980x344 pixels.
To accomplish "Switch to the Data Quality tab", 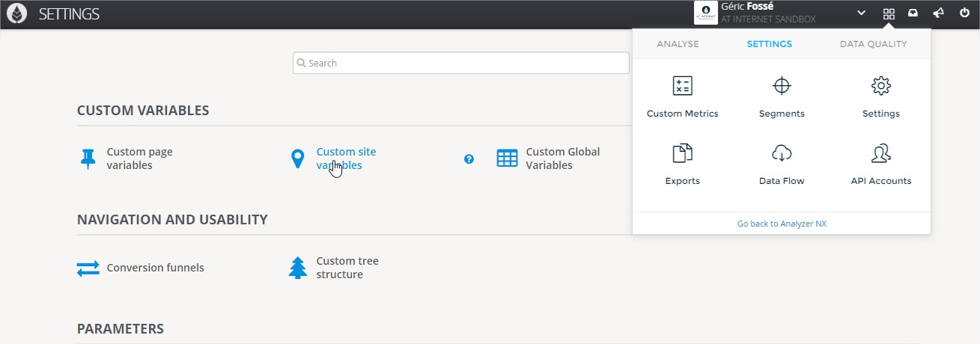I will [x=873, y=44].
